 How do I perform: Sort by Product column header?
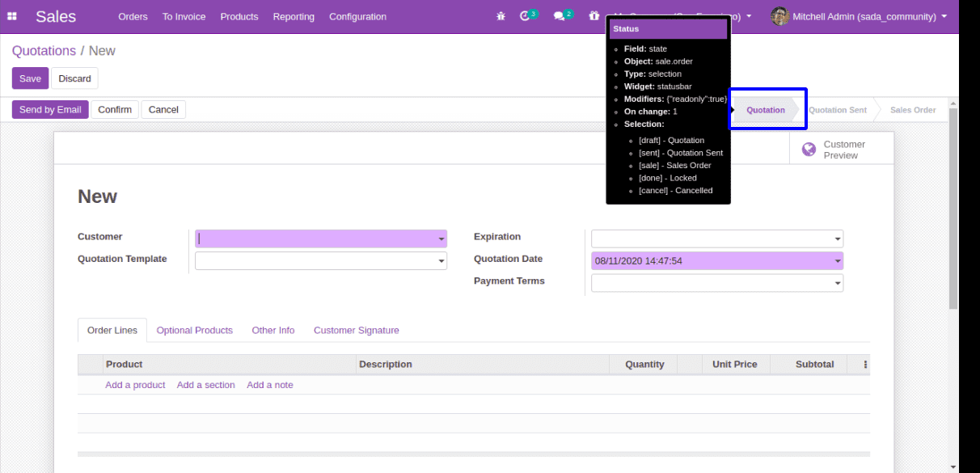(x=230, y=365)
